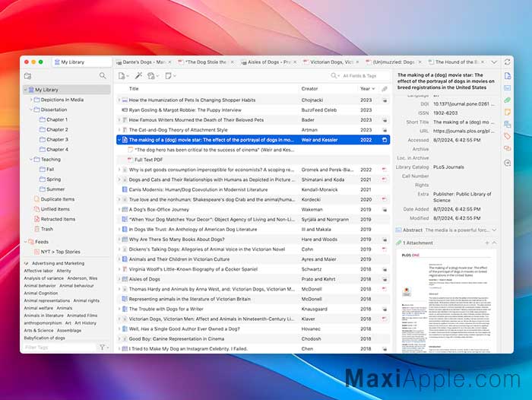The height and width of the screenshot is (400, 532).
Task: Select the Aisles of Dogs item row
Action: (x=253, y=279)
